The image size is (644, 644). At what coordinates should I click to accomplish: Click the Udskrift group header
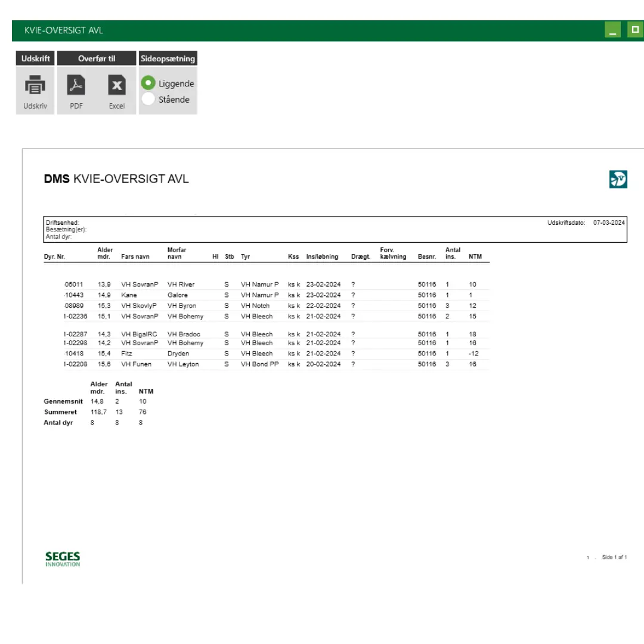pyautogui.click(x=35, y=58)
